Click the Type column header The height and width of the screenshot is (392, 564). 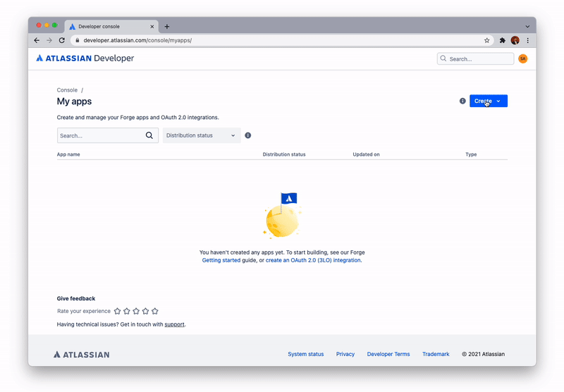471,154
